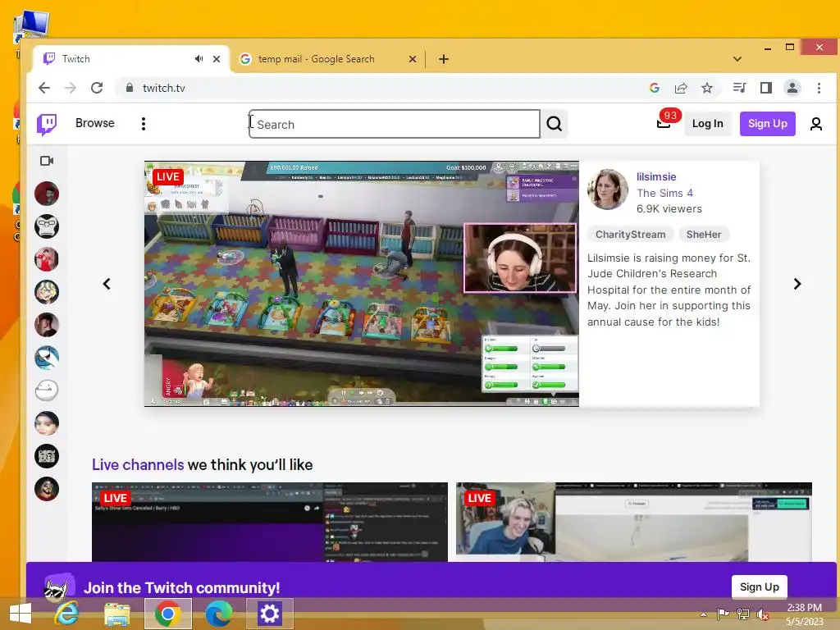Go to previous featured stream in carousel
Viewport: 840px width, 630px height.
coord(107,284)
